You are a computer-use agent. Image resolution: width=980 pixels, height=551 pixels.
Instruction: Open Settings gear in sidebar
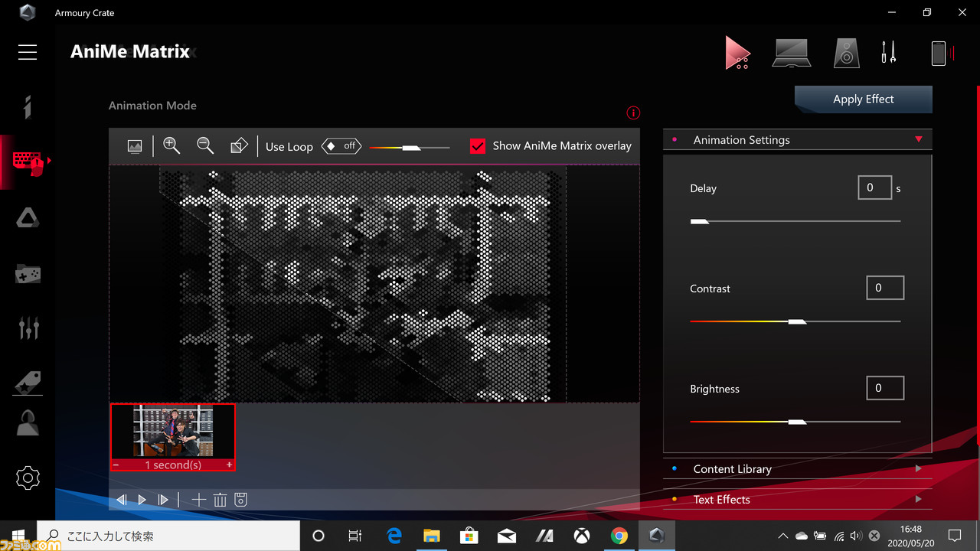point(28,479)
